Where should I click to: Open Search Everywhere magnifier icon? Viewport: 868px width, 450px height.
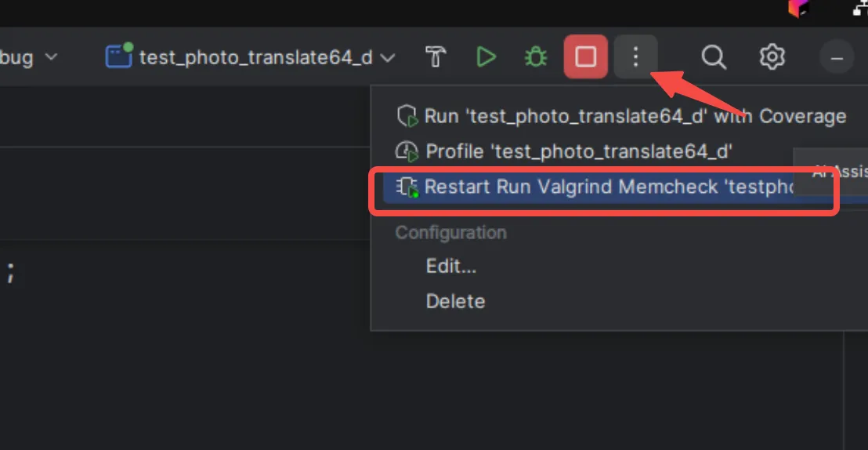pyautogui.click(x=714, y=56)
